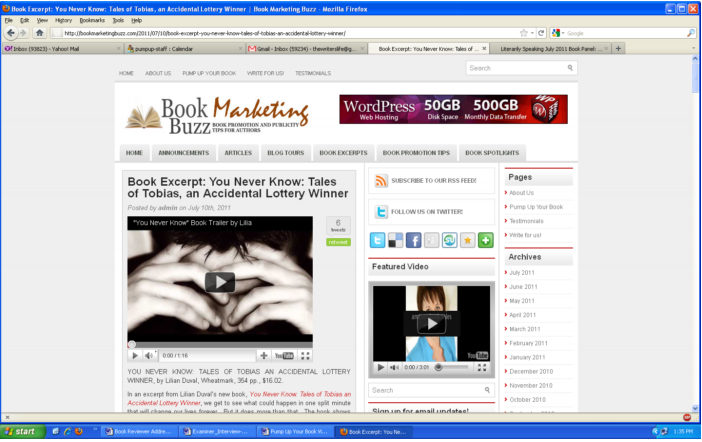Open the File menu

click(9, 20)
